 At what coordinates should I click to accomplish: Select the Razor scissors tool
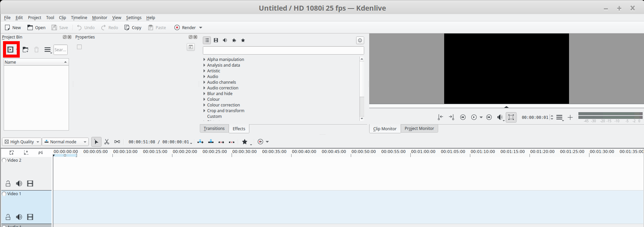click(x=107, y=142)
